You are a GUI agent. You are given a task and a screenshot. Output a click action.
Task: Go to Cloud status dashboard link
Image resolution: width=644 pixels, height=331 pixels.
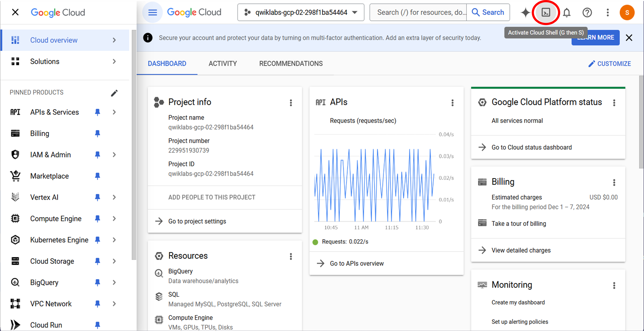coord(531,147)
